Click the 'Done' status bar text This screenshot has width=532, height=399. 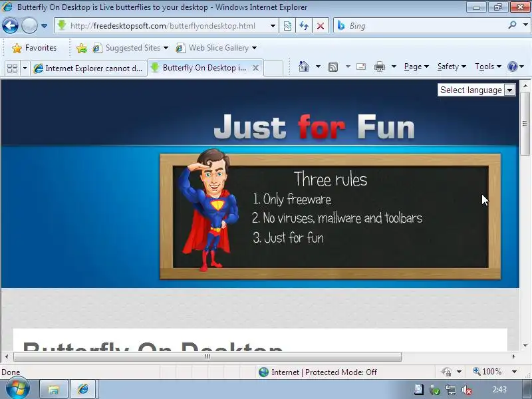click(11, 372)
